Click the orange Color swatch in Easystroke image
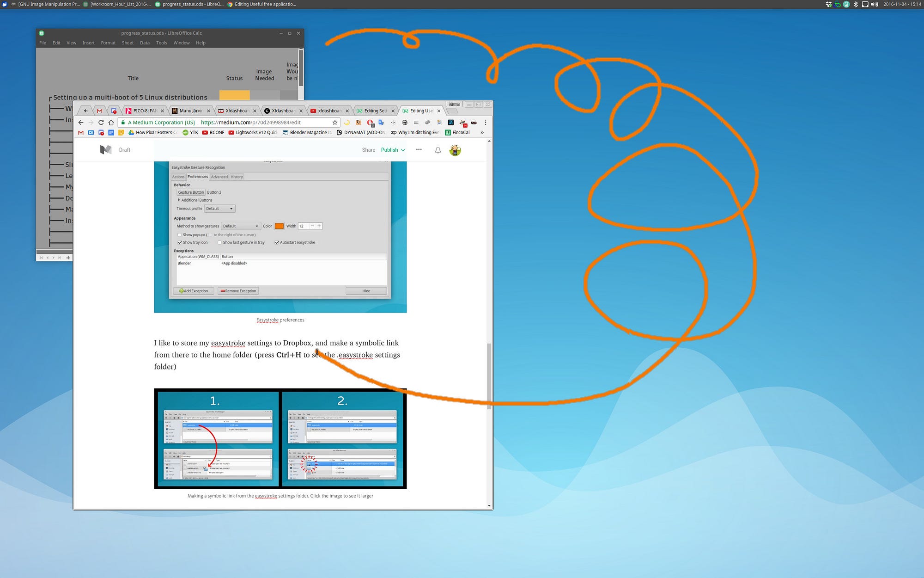 (279, 226)
